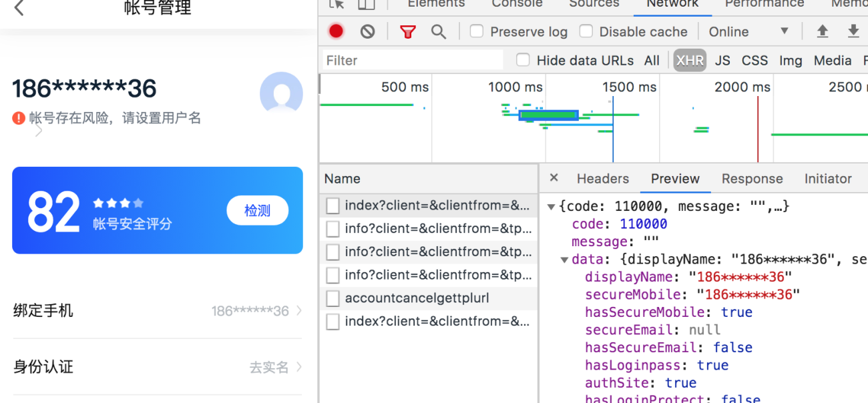Switch to the Elements tab
Screen dimensions: 868x403
436,4
